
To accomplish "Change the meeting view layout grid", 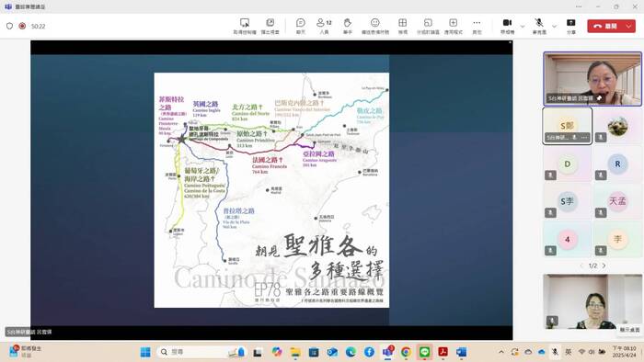I will [x=403, y=26].
